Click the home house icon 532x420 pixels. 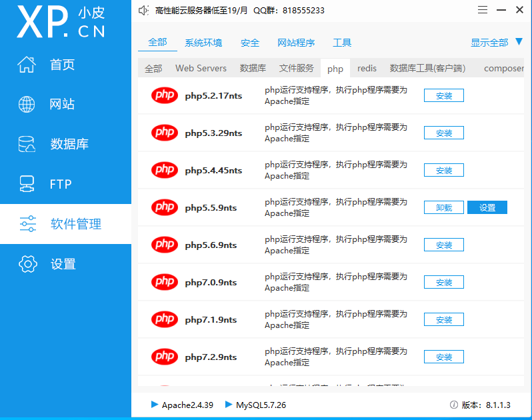tap(27, 65)
